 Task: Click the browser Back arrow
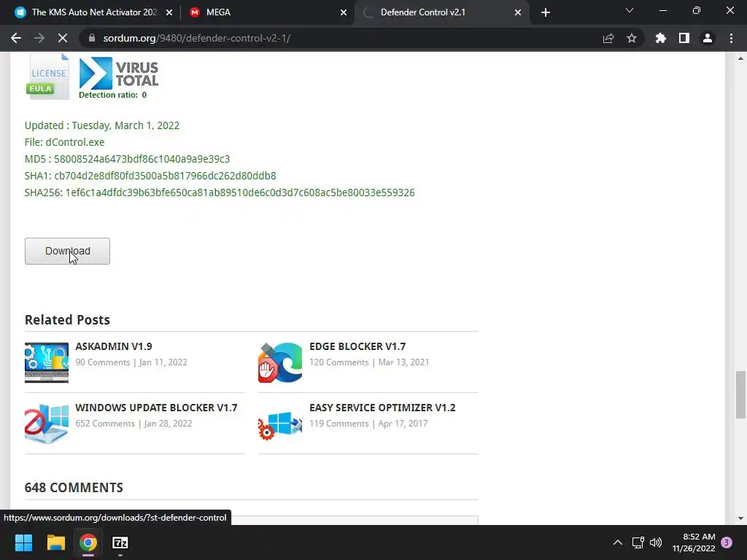pos(16,38)
